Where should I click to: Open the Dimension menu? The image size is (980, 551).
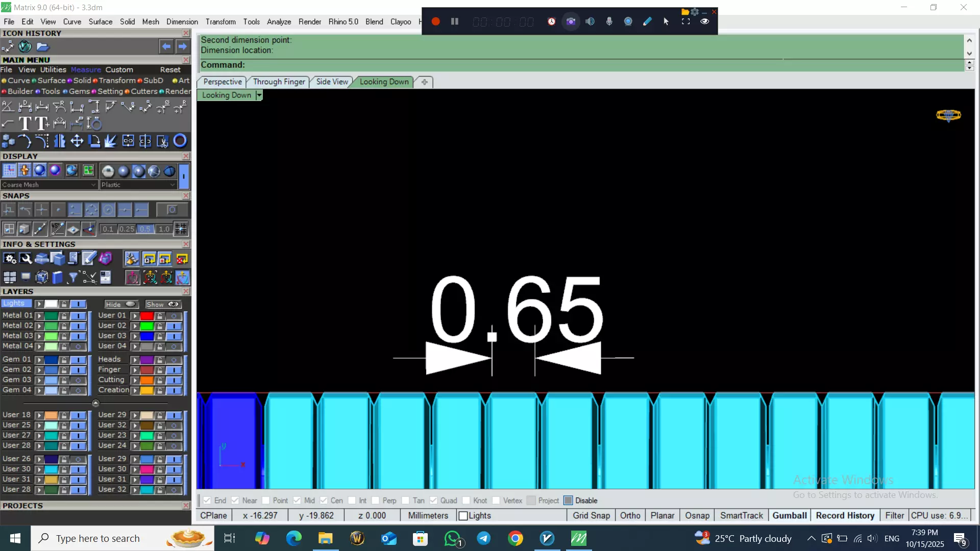pyautogui.click(x=182, y=21)
